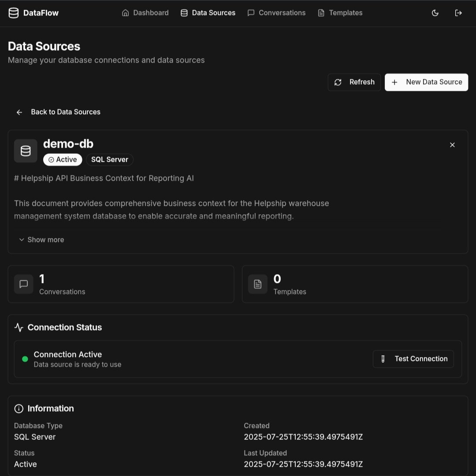Click the Active status badge
The height and width of the screenshot is (476, 476).
pyautogui.click(x=63, y=160)
